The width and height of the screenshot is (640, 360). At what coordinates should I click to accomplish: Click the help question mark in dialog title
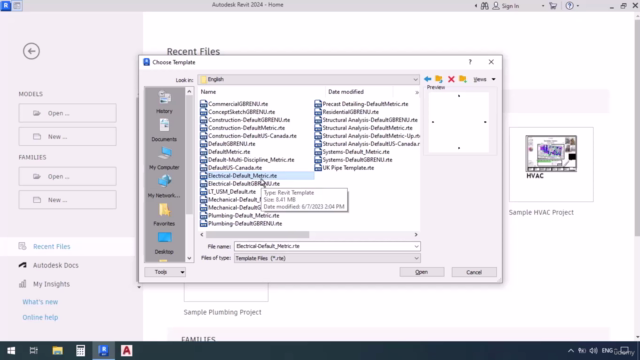pos(470,62)
